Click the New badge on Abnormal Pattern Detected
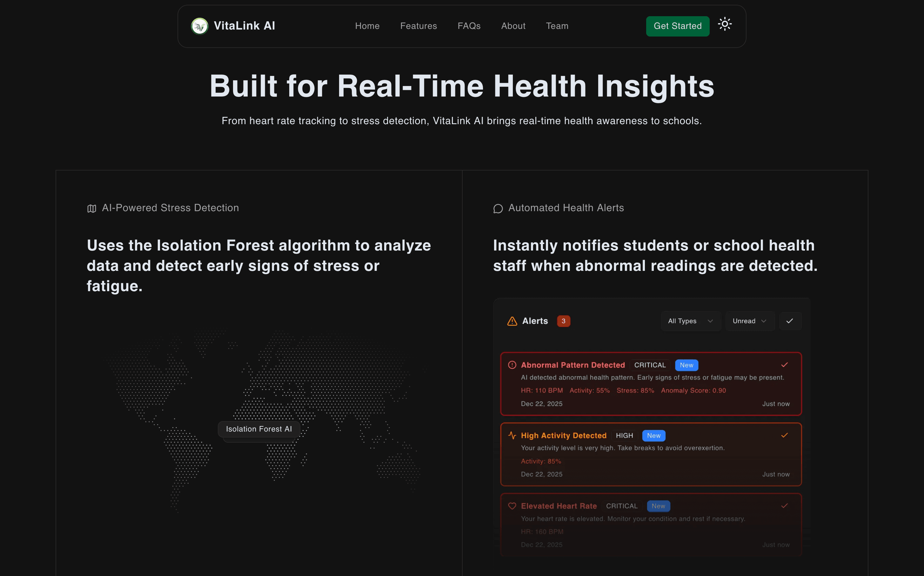924x576 pixels. coord(686,365)
